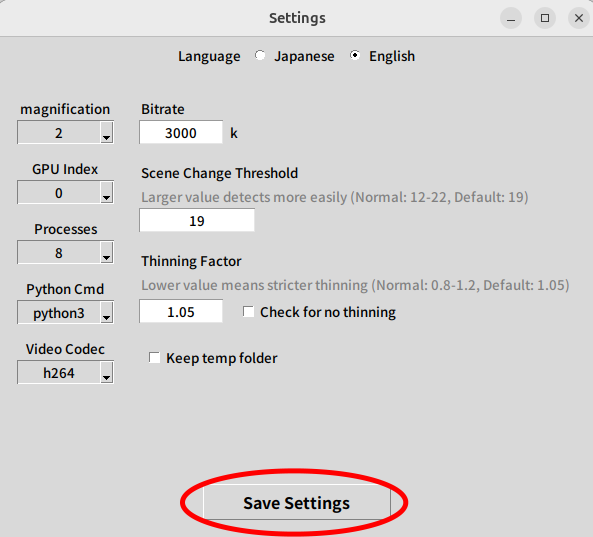
Task: Click the python3 value in Python Cmd
Action: click(x=59, y=313)
